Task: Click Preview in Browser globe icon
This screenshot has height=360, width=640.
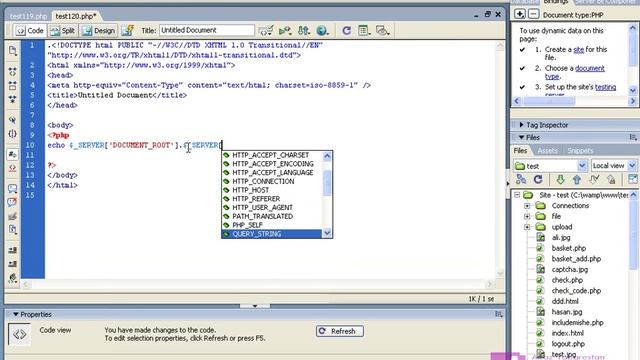Action: click(x=322, y=31)
